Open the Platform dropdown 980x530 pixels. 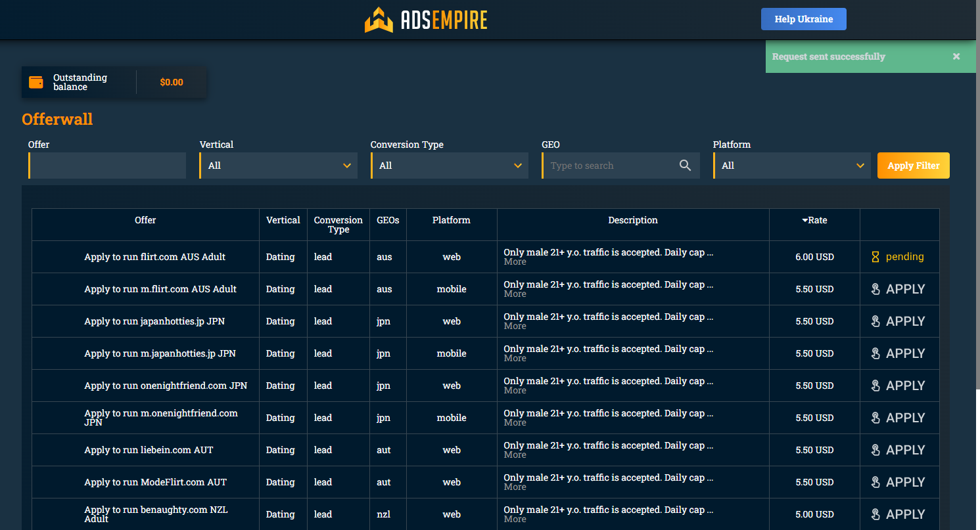(792, 166)
